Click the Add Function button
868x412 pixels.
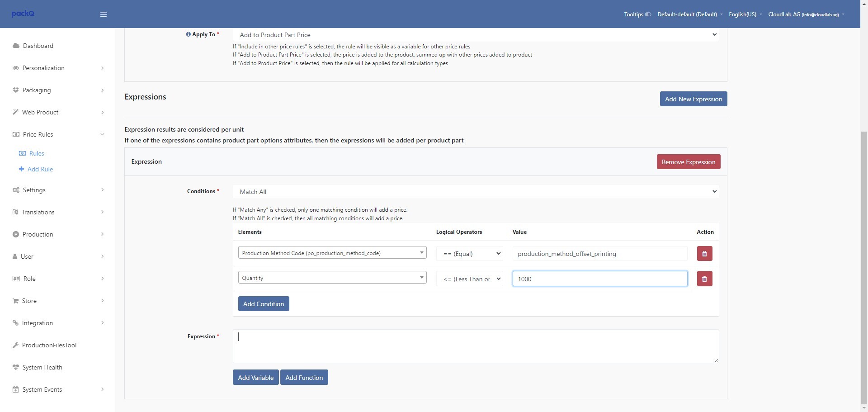[x=304, y=378]
